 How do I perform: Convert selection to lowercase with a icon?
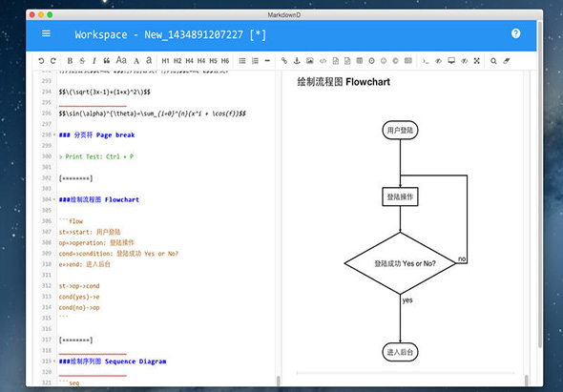149,60
